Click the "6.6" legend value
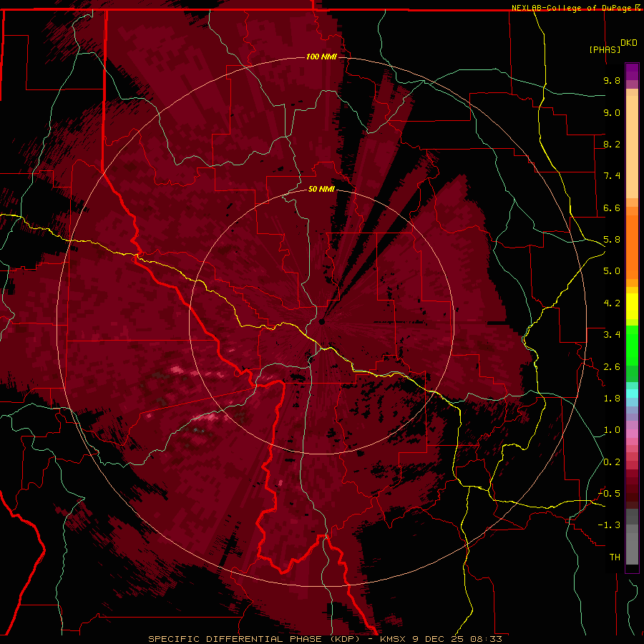This screenshot has width=644, height=644. click(612, 208)
